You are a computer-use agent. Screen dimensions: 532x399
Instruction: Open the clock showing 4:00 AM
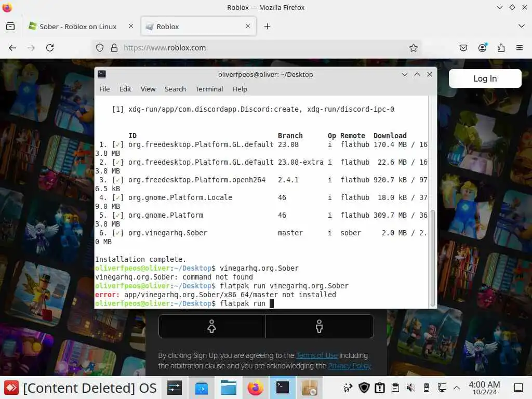click(x=484, y=388)
